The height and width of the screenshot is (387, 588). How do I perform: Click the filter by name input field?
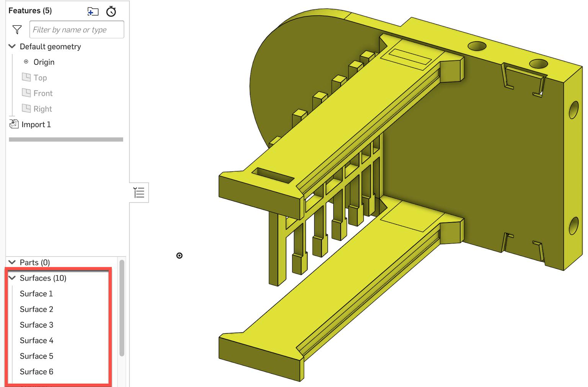point(76,29)
